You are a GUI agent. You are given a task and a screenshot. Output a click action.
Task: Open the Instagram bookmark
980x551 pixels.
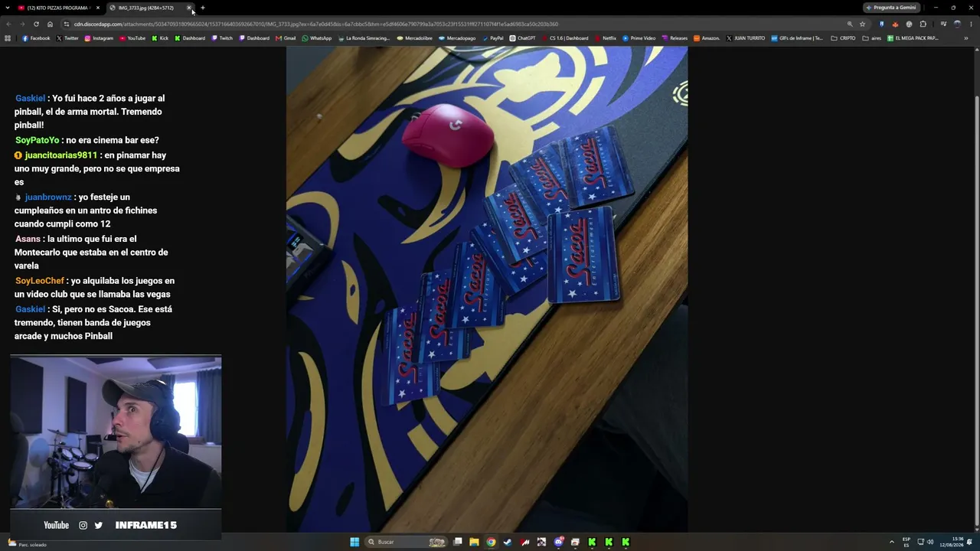[99, 38]
